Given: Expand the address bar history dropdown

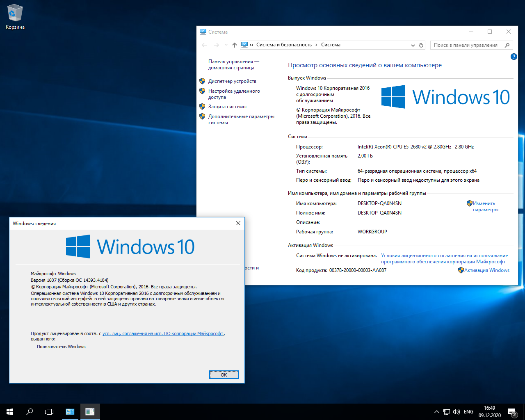Looking at the screenshot, I should [x=413, y=45].
